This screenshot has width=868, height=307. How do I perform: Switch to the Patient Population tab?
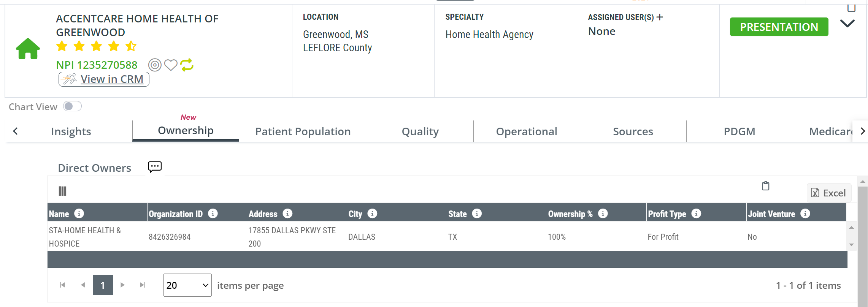pos(303,131)
